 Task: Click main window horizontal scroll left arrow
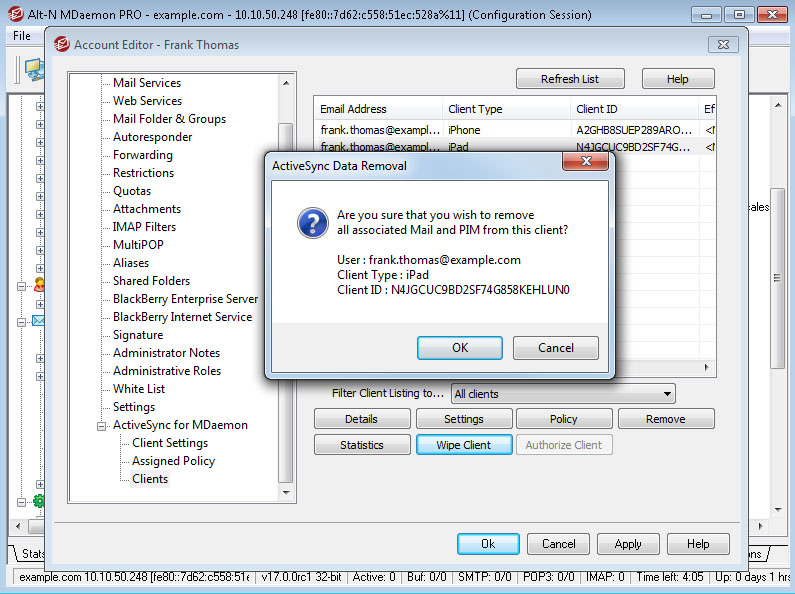[x=18, y=526]
